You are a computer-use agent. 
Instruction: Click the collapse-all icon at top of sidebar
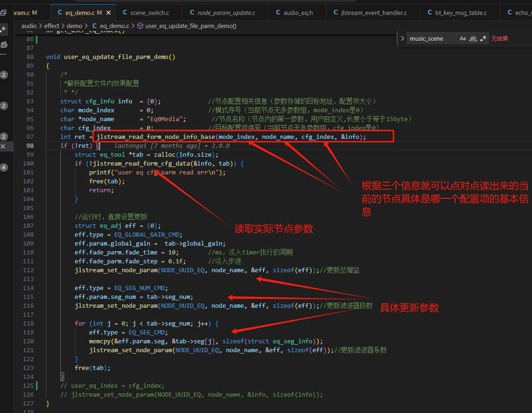[3, 13]
